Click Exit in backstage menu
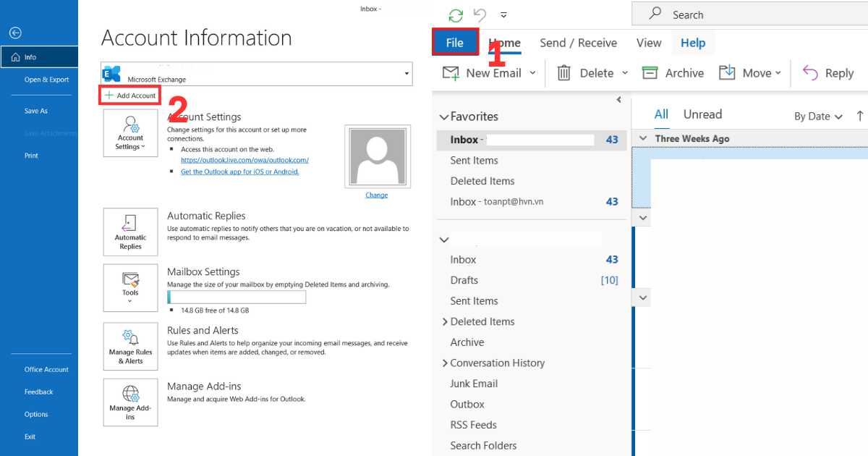Image resolution: width=868 pixels, height=456 pixels. point(30,436)
